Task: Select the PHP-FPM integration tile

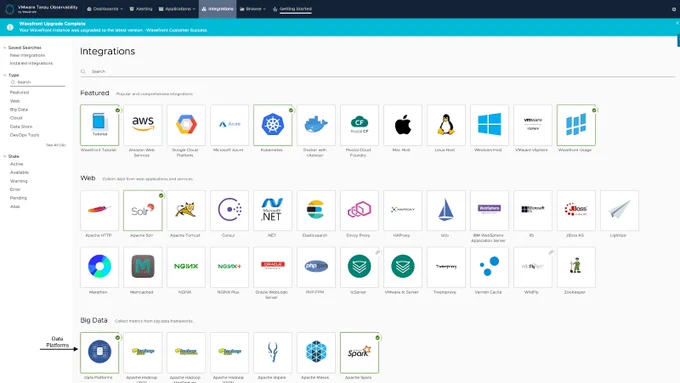Action: pyautogui.click(x=316, y=267)
